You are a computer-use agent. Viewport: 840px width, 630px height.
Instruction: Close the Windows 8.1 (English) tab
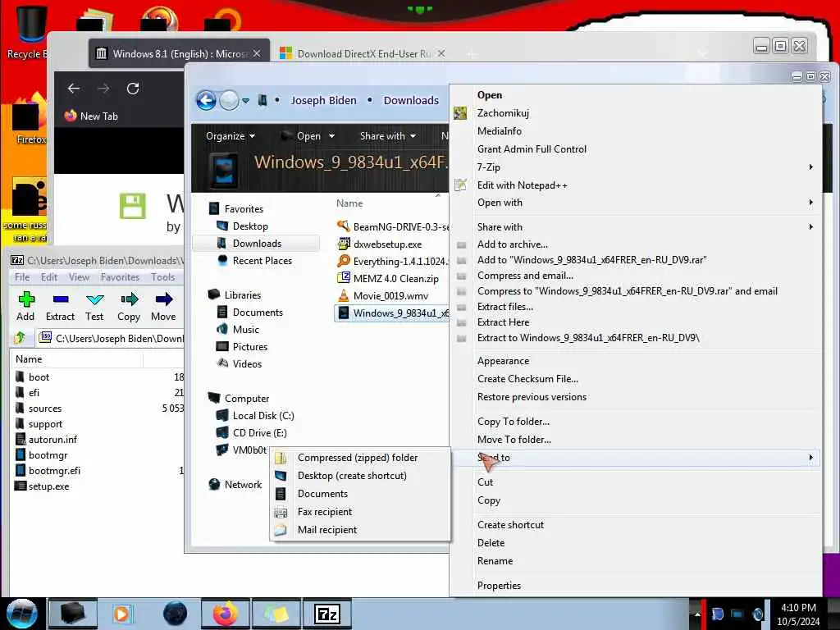[x=257, y=53]
